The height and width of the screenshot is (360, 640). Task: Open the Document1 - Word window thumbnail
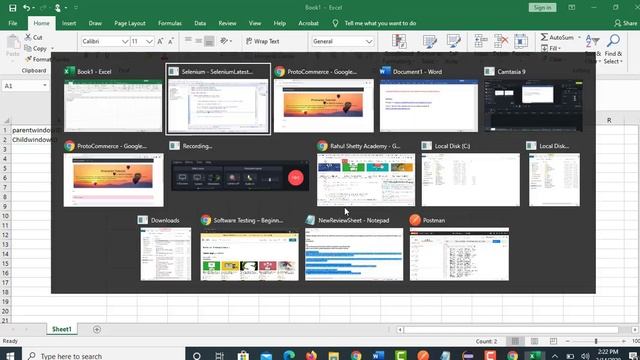(x=429, y=105)
